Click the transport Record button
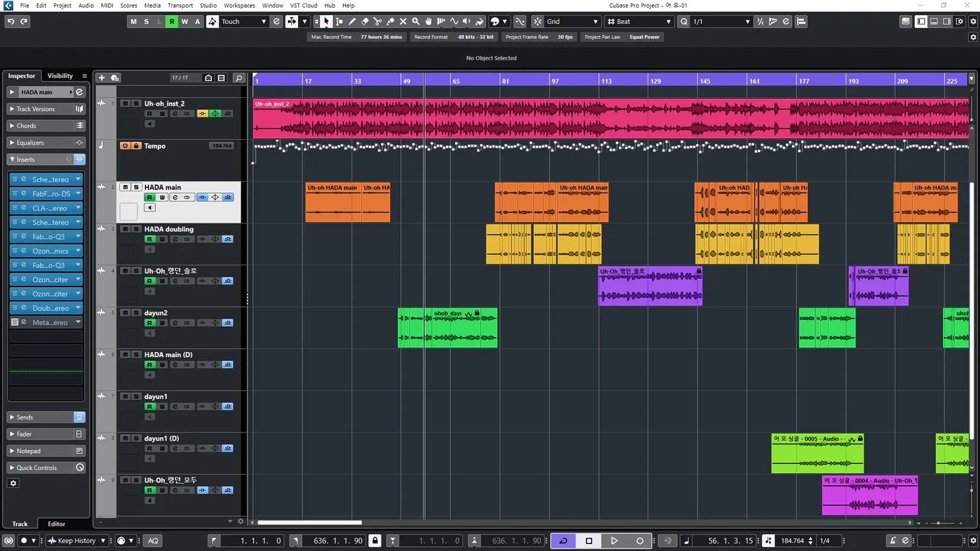The image size is (980, 551). (x=640, y=541)
